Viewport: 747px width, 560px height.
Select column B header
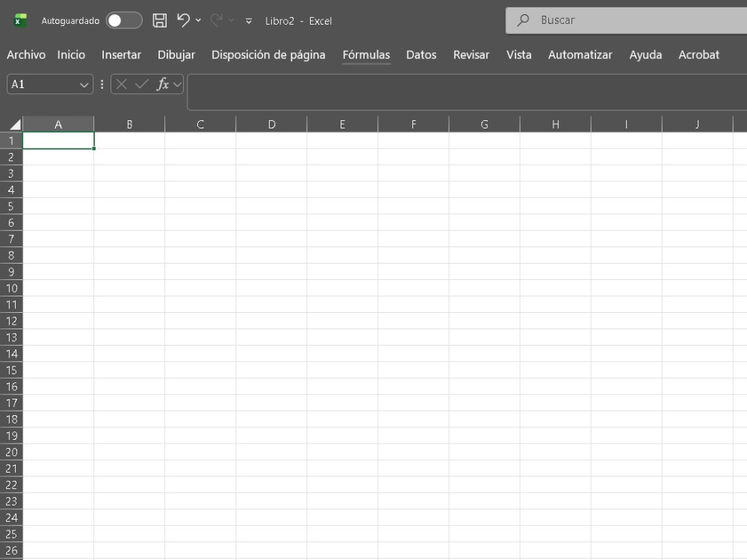[129, 124]
